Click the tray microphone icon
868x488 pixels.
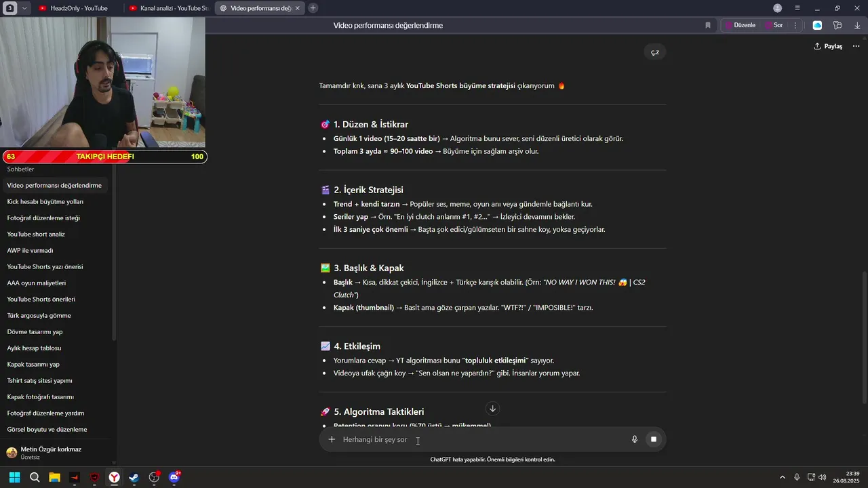coord(797,477)
